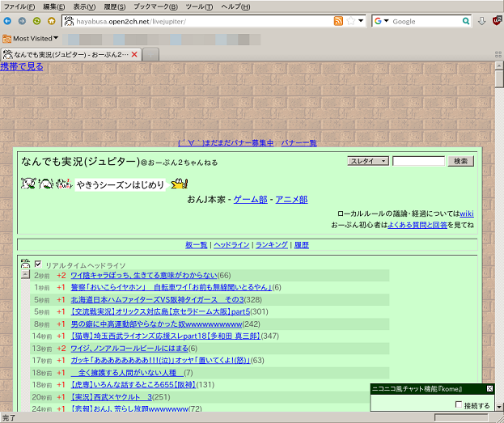Viewport: 504px width, 423px height.
Task: Open the uBlock shield icon
Action: tap(497, 21)
